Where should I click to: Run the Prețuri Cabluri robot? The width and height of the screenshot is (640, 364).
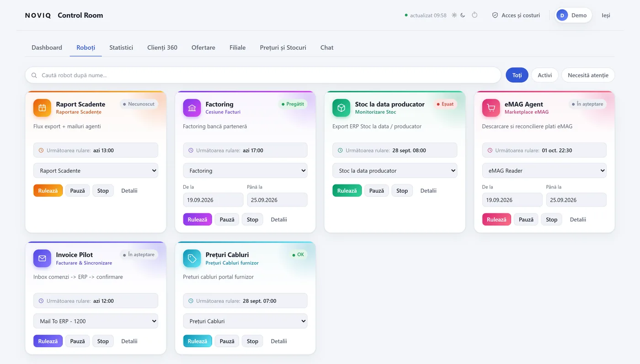tap(197, 341)
